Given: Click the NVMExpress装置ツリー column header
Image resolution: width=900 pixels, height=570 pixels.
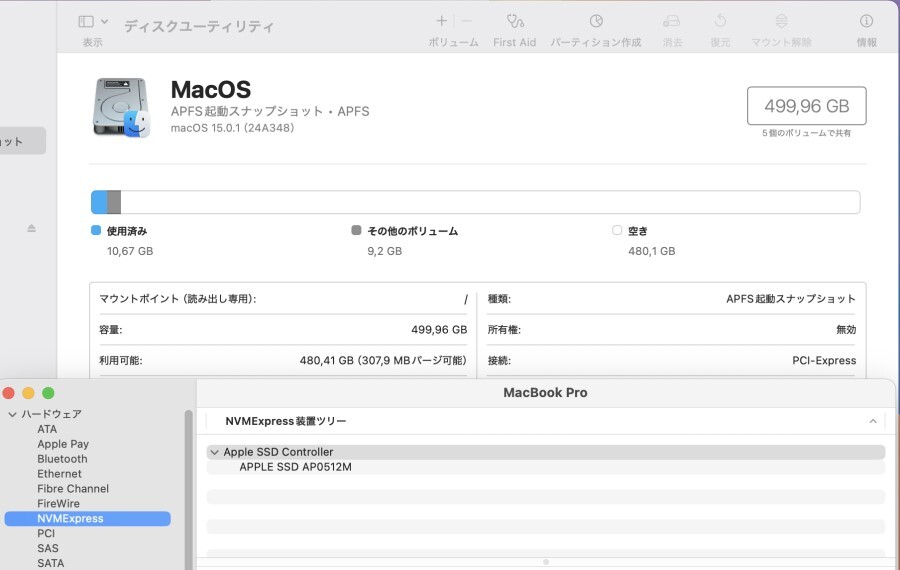Looking at the screenshot, I should click(286, 421).
